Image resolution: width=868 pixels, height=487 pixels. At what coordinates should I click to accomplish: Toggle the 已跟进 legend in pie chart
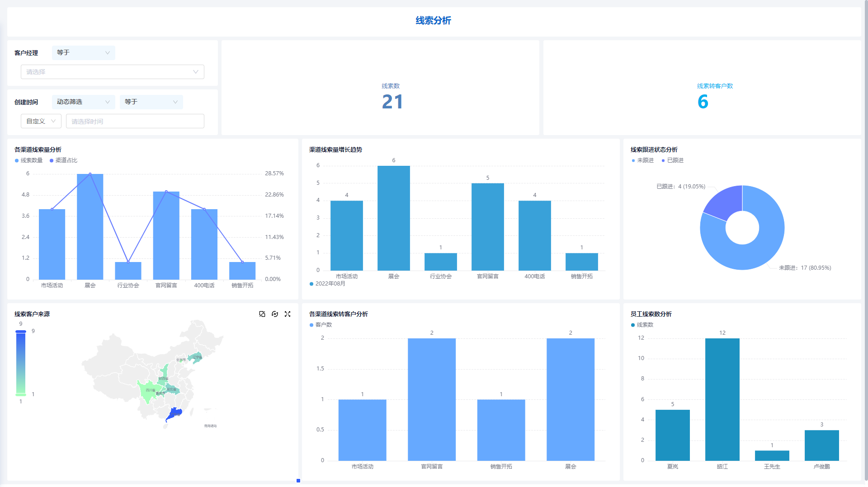[x=673, y=160]
